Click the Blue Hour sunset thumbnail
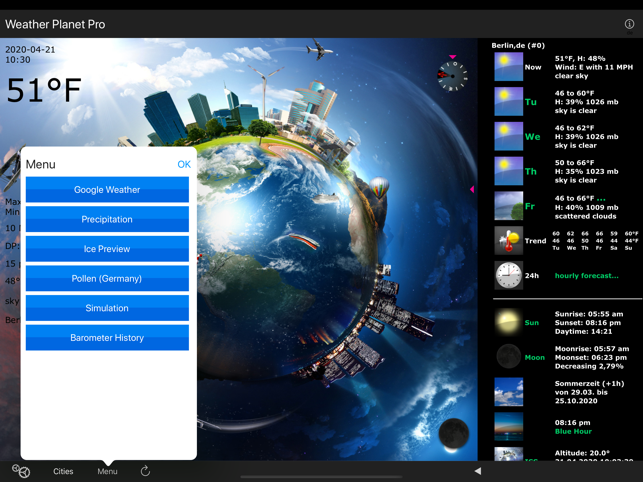 click(508, 427)
